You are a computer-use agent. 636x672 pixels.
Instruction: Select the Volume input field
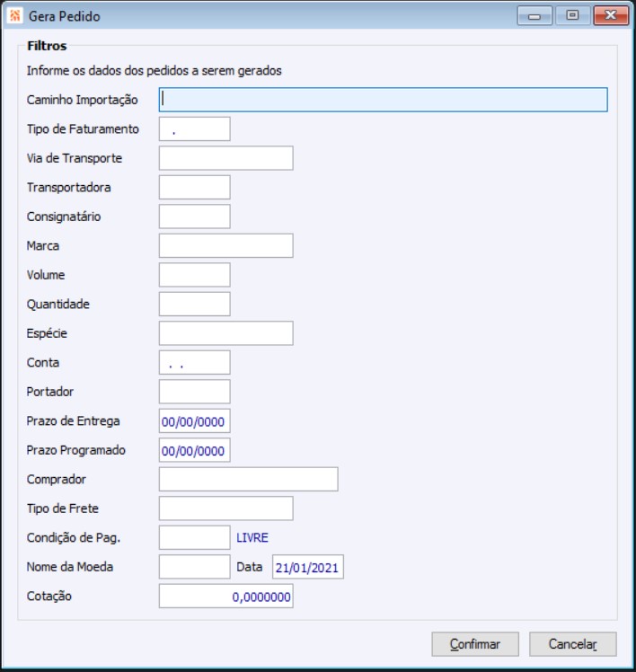(x=194, y=275)
